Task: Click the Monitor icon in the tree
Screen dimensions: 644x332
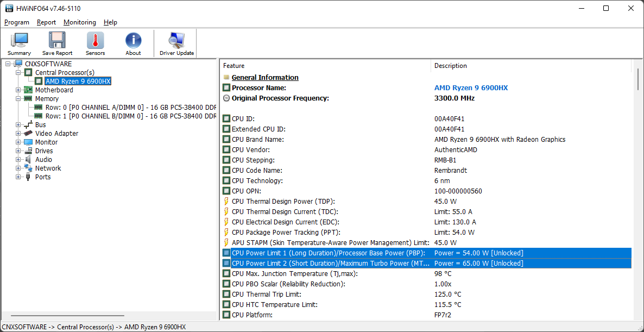Action: (28, 142)
